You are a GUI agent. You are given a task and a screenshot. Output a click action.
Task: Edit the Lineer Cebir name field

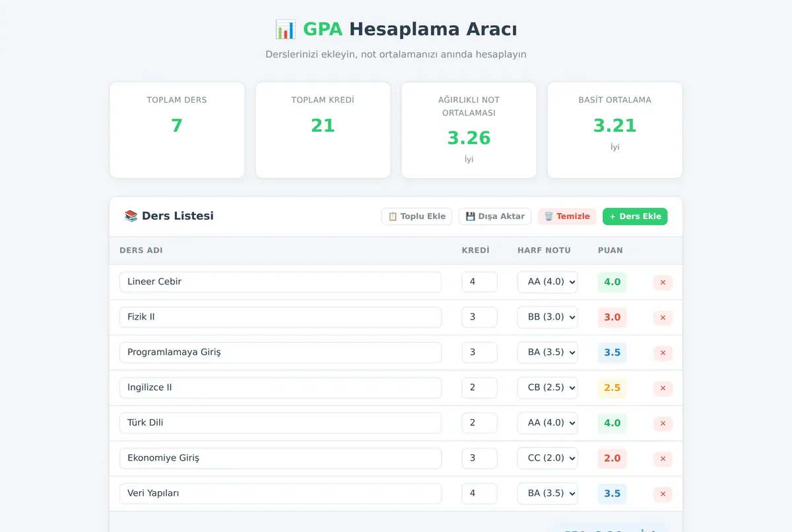pos(280,282)
